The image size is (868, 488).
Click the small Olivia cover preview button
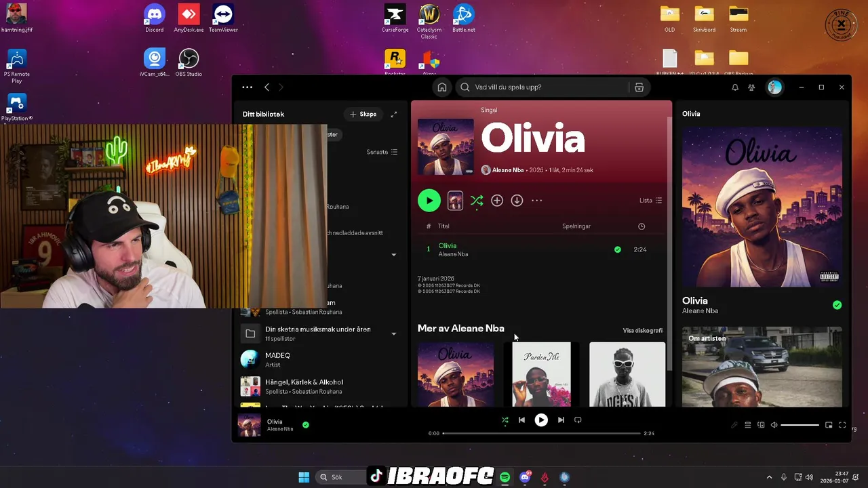pyautogui.click(x=455, y=200)
